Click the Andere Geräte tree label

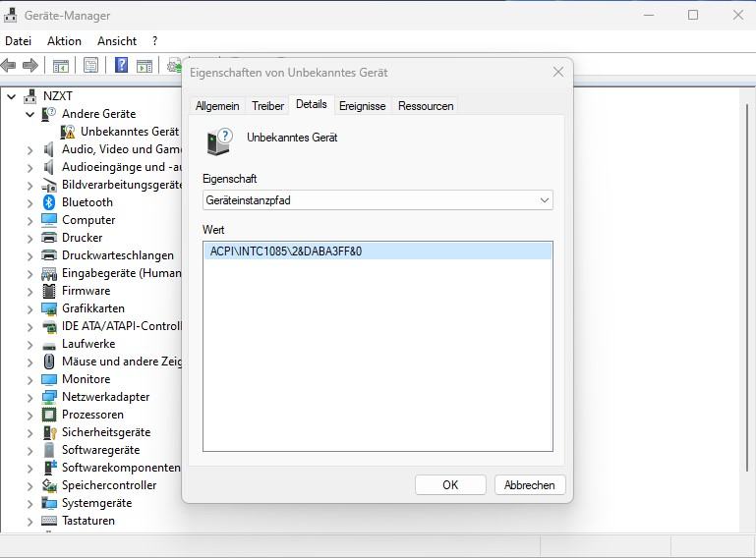pos(99,114)
